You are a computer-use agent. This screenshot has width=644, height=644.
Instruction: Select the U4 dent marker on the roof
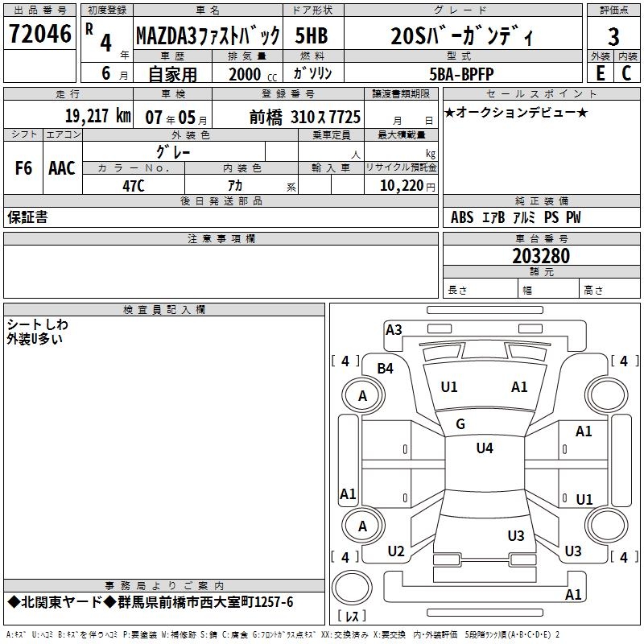coord(484,448)
